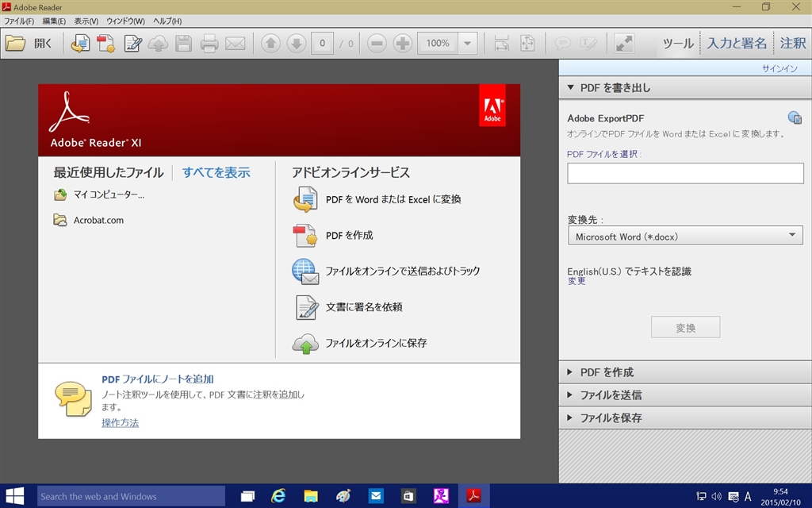Click the zoom in plus icon
The height and width of the screenshot is (508, 812).
coord(403,44)
